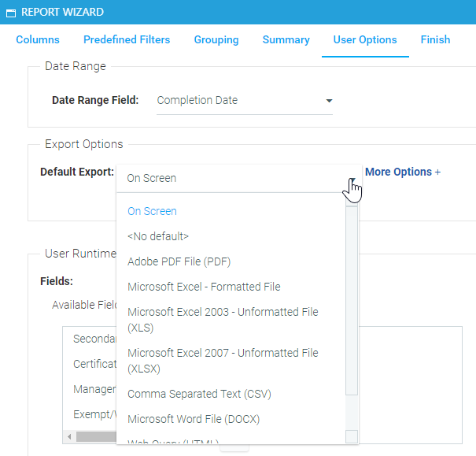This screenshot has height=456, width=476.
Task: Choose Excel 2003 Unformatted File (XLS)
Action: click(223, 320)
